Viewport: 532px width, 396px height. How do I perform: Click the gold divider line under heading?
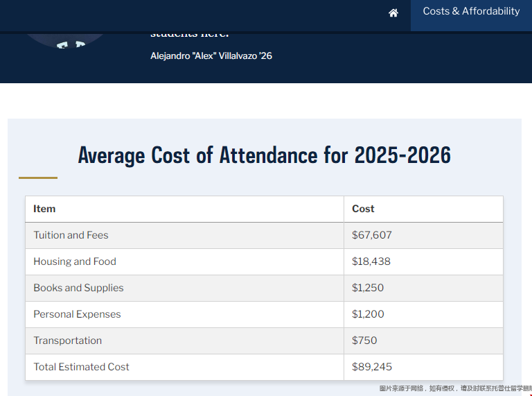pos(38,178)
